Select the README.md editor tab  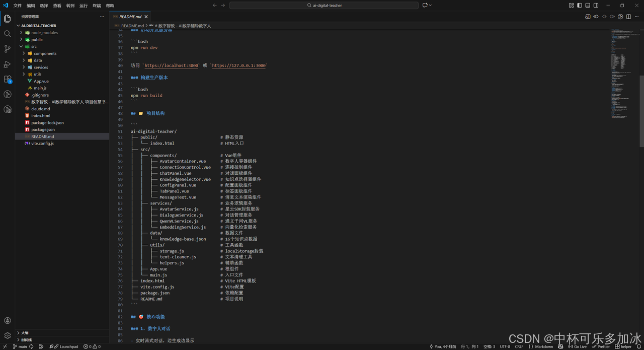(x=130, y=17)
